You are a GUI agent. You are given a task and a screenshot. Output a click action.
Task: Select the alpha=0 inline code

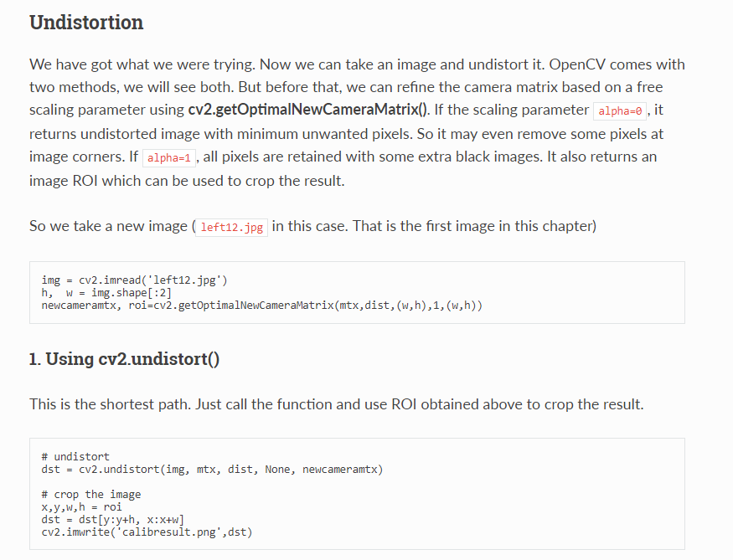(x=620, y=111)
